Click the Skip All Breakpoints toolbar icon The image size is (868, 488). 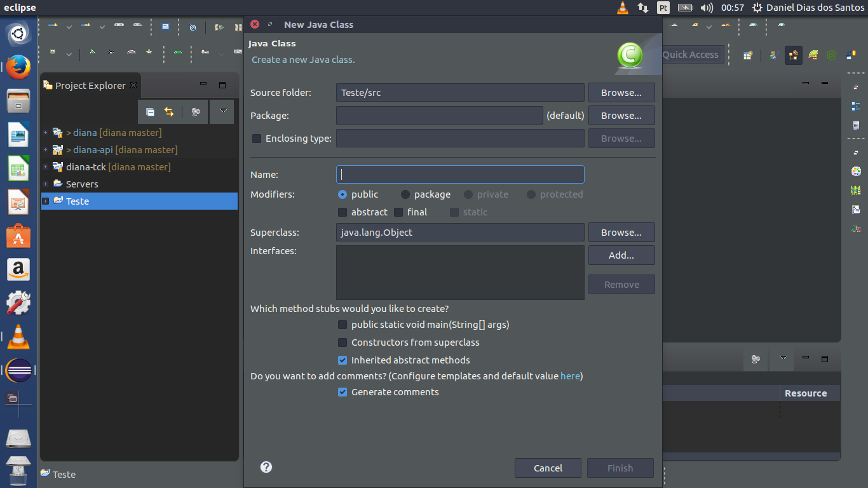193,27
